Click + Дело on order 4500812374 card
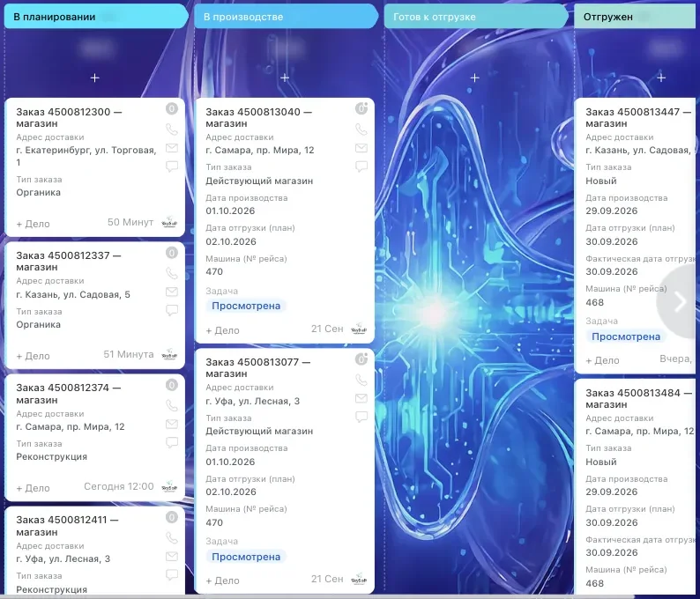The height and width of the screenshot is (599, 700). [33, 488]
